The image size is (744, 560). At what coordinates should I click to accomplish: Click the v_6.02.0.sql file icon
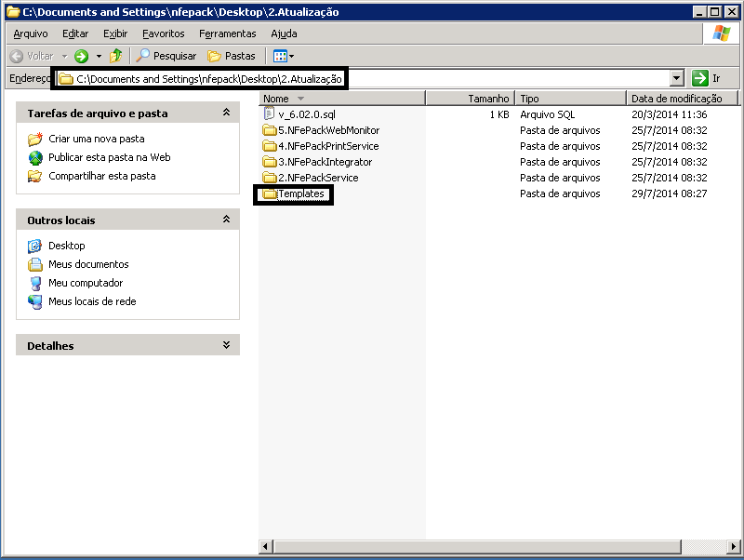point(270,114)
